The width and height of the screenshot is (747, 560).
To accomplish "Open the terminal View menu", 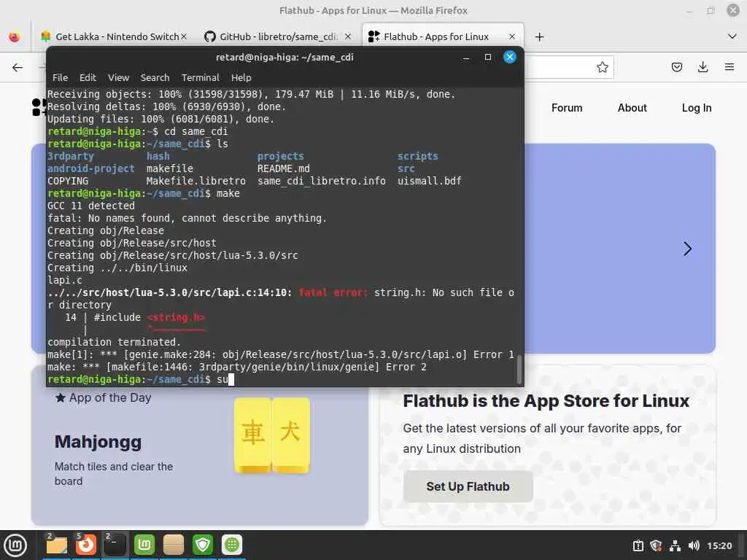I will 118,77.
